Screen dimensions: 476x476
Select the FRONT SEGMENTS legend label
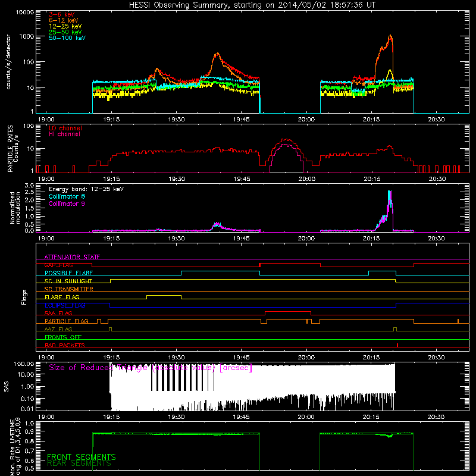pos(82,457)
